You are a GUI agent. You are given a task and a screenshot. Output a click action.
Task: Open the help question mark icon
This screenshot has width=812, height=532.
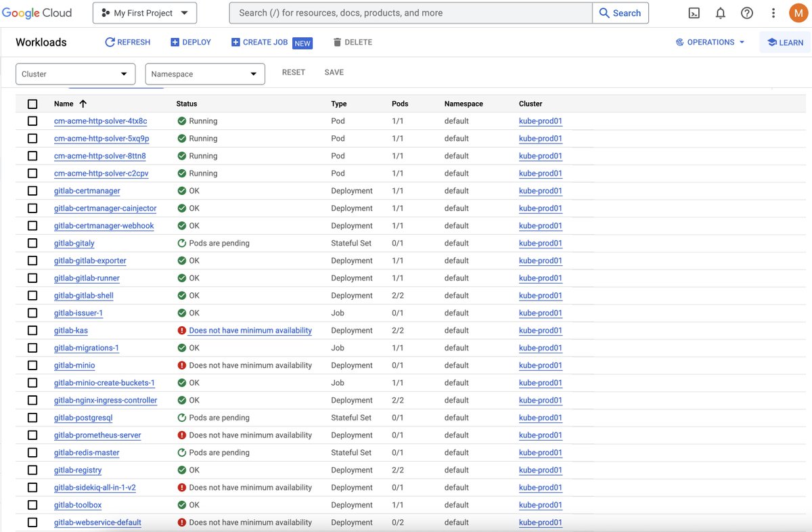[x=747, y=13]
